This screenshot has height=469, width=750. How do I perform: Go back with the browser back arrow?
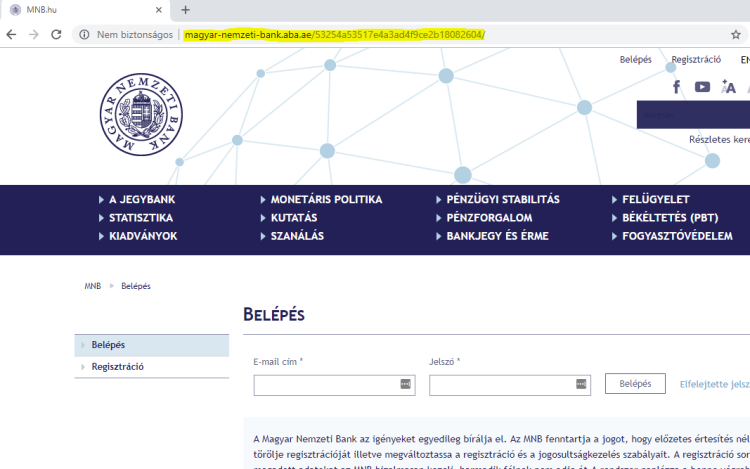coord(11,34)
